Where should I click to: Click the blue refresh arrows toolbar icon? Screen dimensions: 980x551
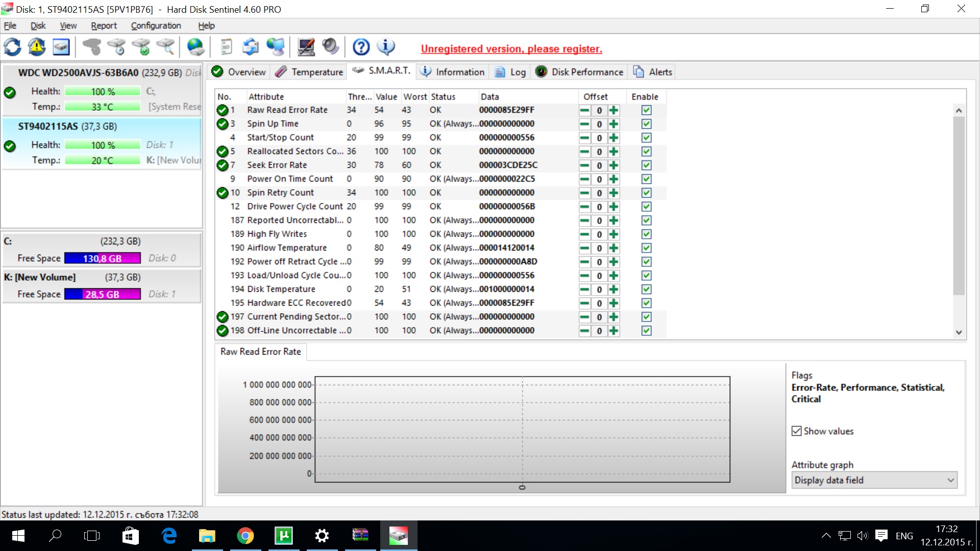coord(12,47)
